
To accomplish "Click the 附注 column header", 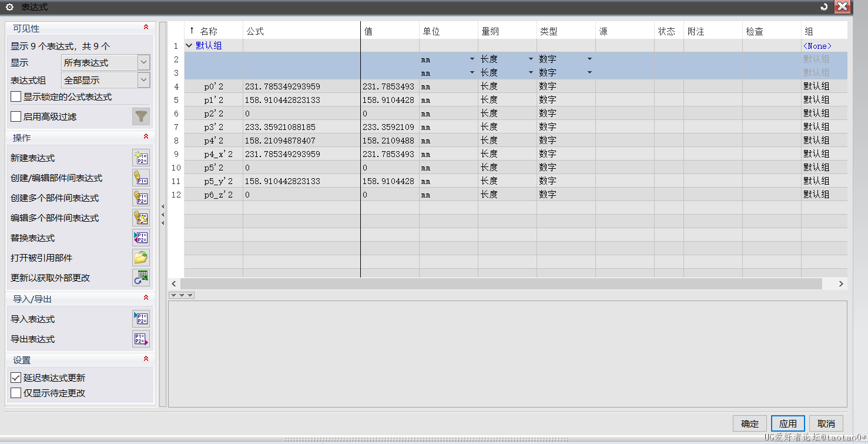I will [713, 31].
